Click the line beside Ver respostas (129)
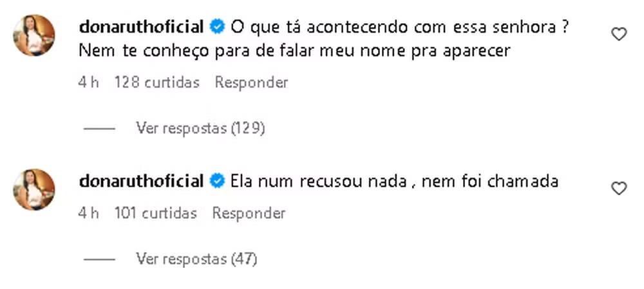This screenshot has width=644, height=289. pos(99,129)
